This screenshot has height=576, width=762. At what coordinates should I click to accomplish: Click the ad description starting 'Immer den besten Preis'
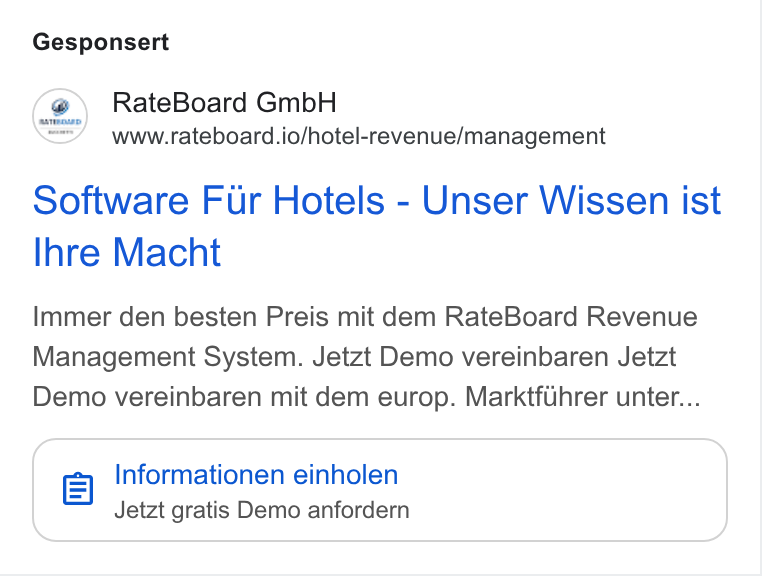(x=366, y=357)
